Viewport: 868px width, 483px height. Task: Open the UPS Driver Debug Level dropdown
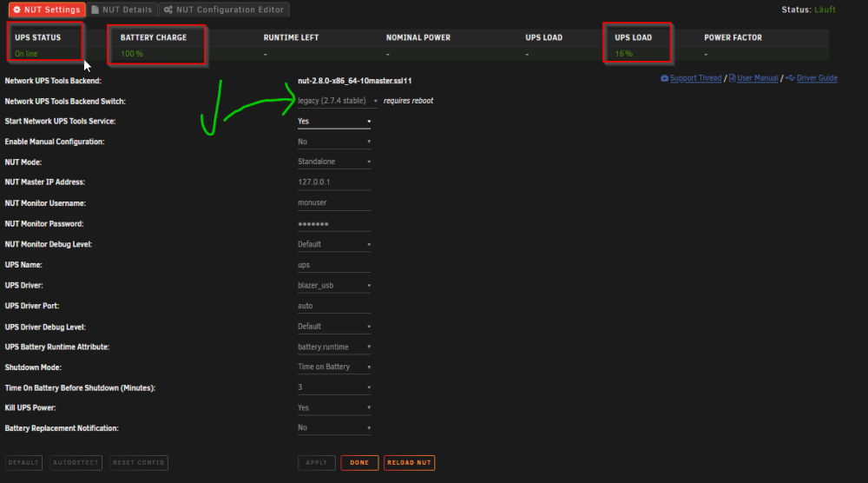(x=334, y=327)
